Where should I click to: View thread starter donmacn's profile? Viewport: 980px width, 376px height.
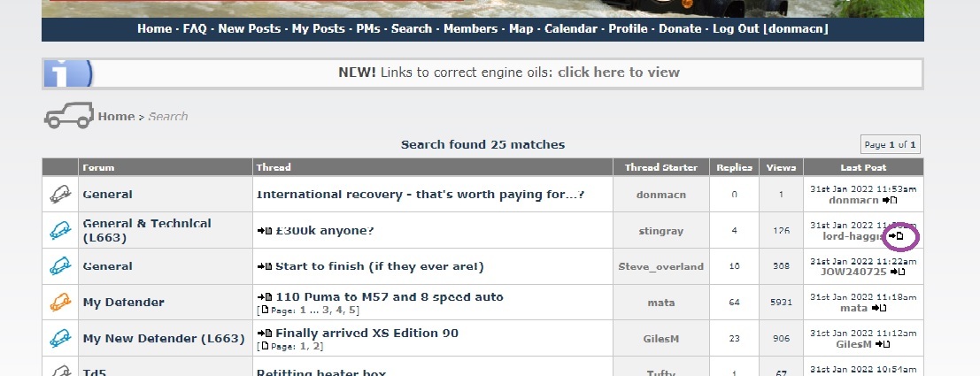point(661,195)
